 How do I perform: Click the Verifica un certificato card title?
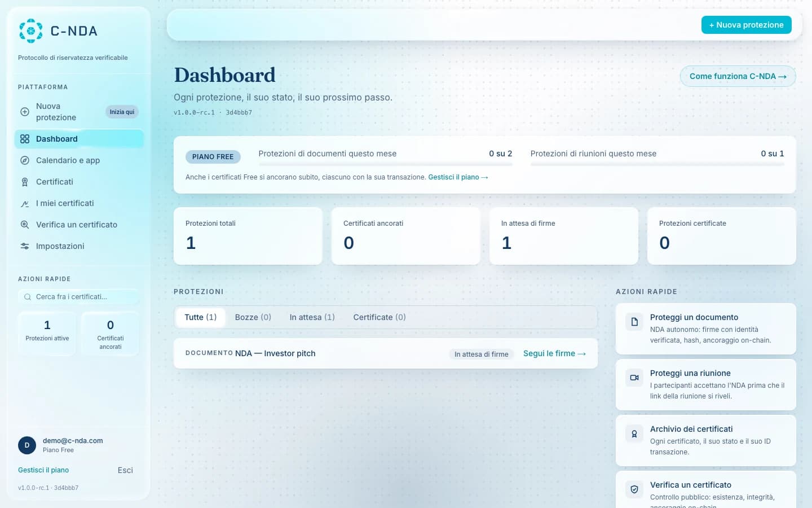(691, 485)
